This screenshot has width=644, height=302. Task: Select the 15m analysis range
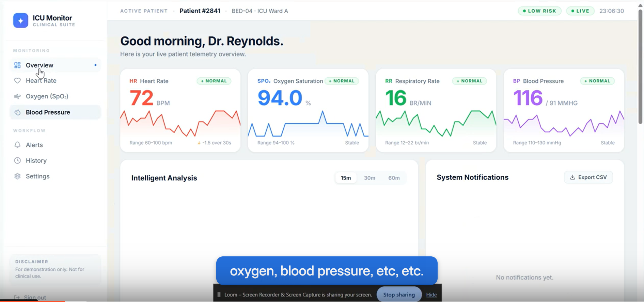[x=346, y=178]
